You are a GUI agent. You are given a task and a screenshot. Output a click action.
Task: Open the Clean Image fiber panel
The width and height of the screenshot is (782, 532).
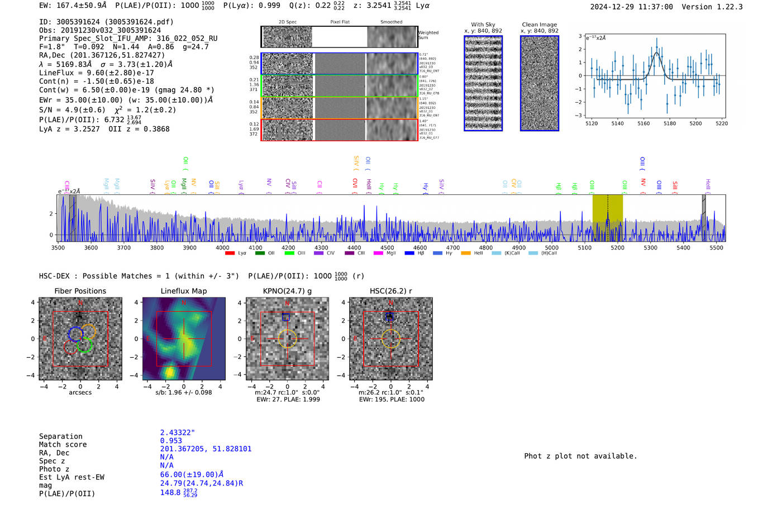[540, 83]
